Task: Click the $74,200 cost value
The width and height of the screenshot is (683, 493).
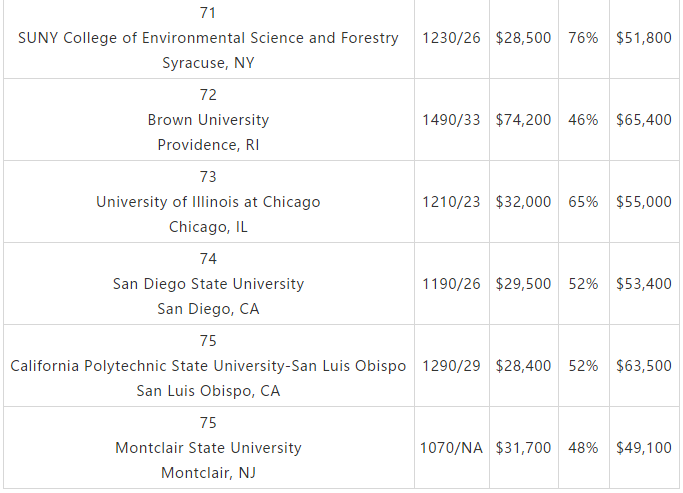Action: 523,120
